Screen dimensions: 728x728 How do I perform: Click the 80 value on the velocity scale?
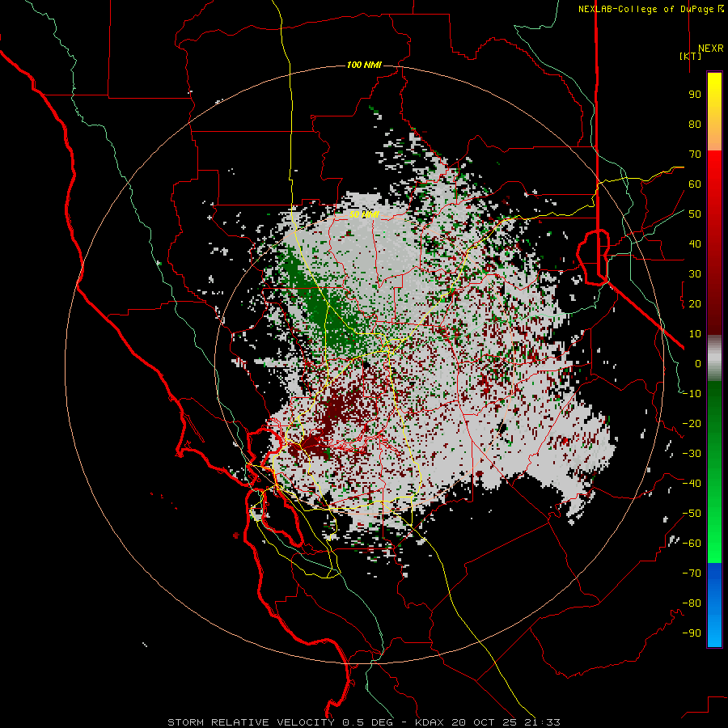point(695,125)
